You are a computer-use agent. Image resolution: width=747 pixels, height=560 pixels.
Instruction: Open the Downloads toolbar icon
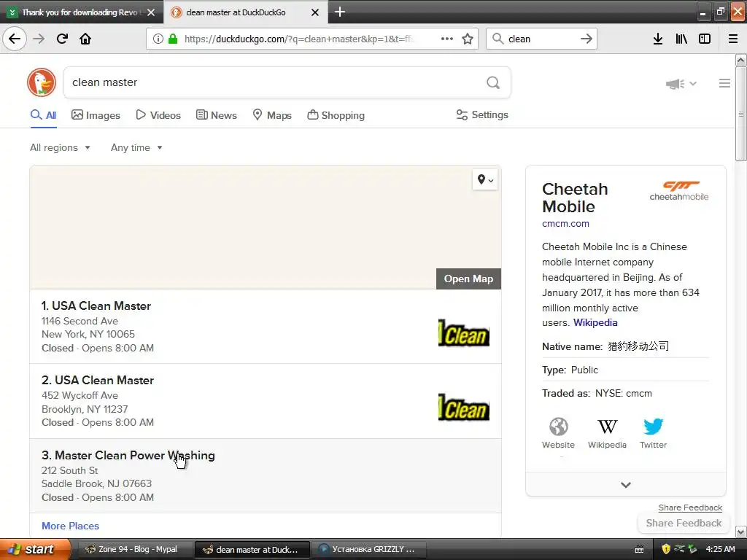coord(658,39)
